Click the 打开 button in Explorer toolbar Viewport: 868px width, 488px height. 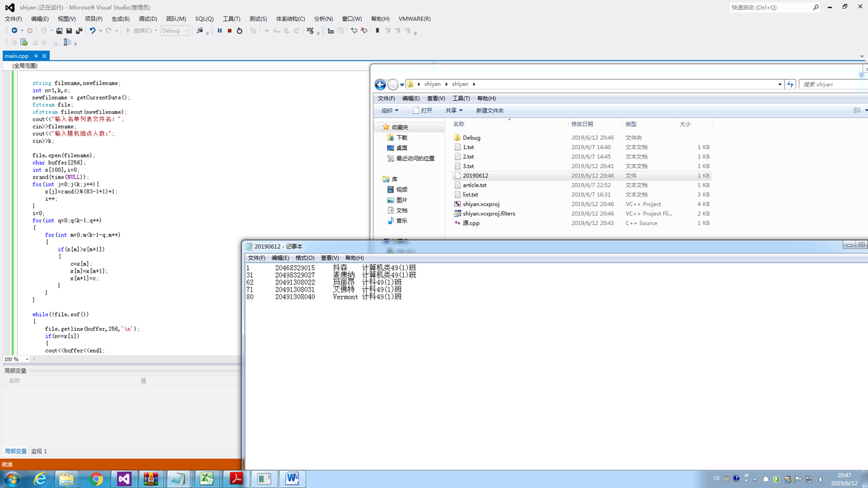tap(423, 110)
